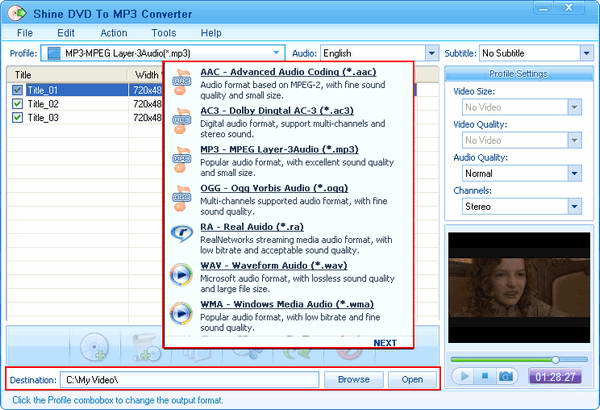This screenshot has width=600, height=410.
Task: Uncheck the Title_03 checkbox
Action: (17, 118)
